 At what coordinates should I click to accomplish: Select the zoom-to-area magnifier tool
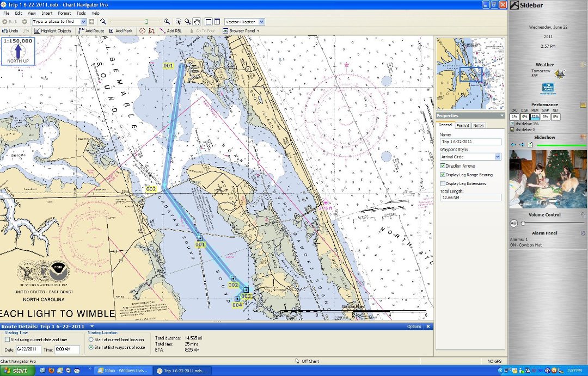tap(187, 22)
